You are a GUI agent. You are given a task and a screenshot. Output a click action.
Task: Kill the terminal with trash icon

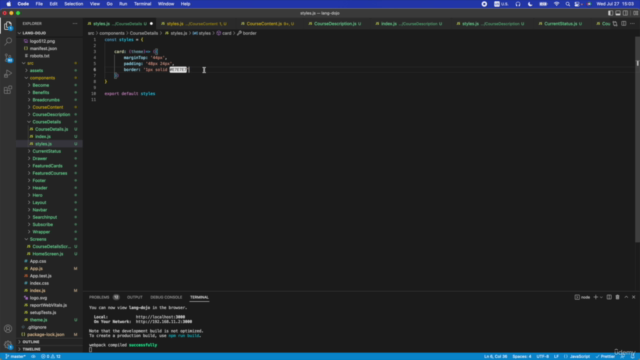coord(618,297)
